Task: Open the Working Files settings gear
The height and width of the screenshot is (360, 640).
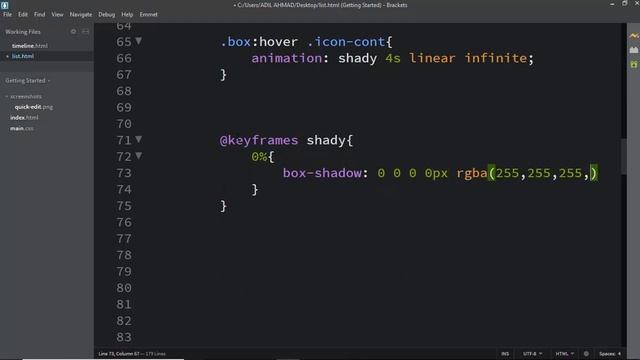Action: click(73, 31)
